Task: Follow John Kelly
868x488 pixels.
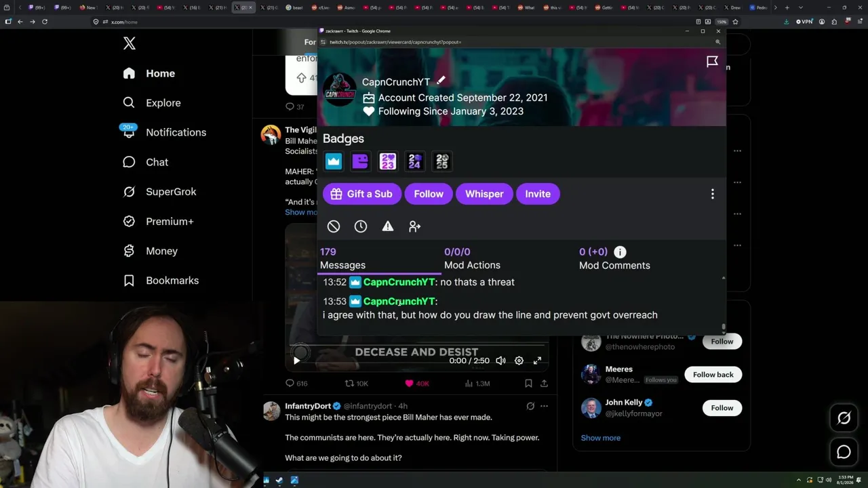Action: pyautogui.click(x=722, y=408)
